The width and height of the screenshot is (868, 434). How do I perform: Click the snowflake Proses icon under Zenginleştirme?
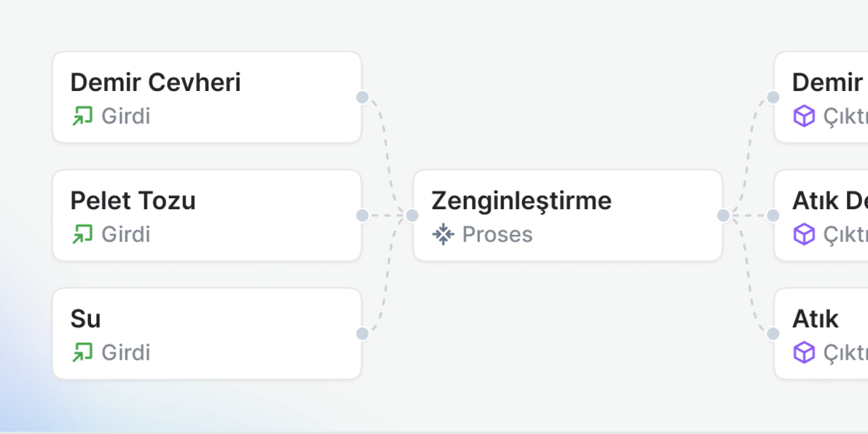(443, 234)
